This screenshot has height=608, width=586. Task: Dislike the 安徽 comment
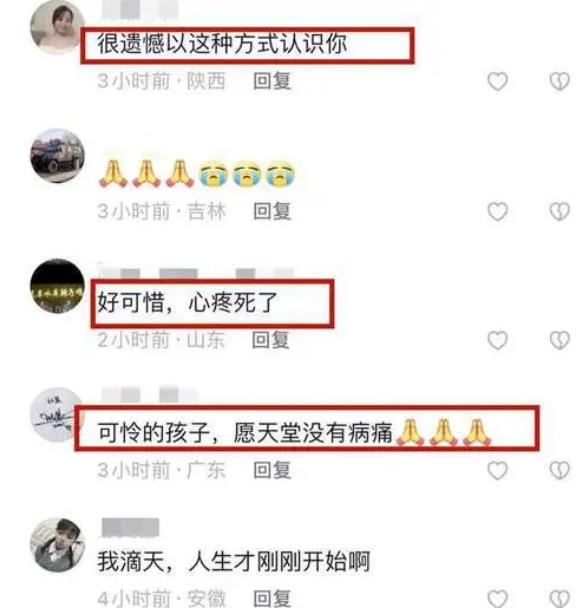pos(559,598)
